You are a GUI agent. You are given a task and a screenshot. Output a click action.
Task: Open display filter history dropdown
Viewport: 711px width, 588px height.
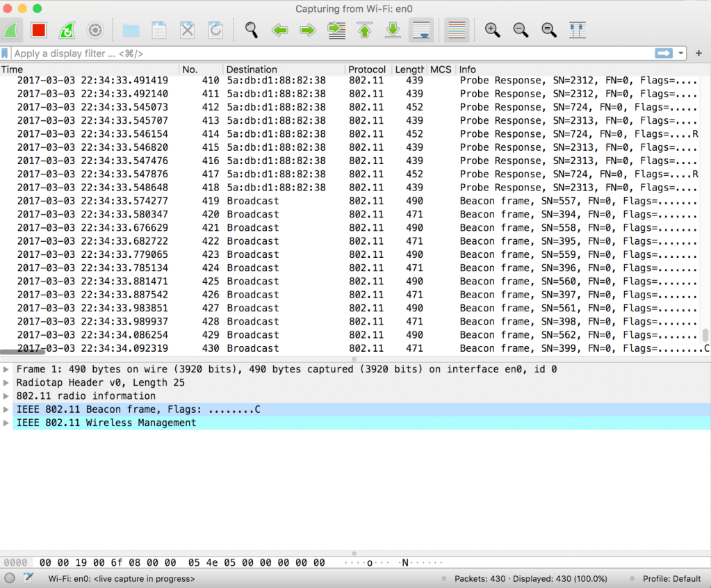click(682, 54)
